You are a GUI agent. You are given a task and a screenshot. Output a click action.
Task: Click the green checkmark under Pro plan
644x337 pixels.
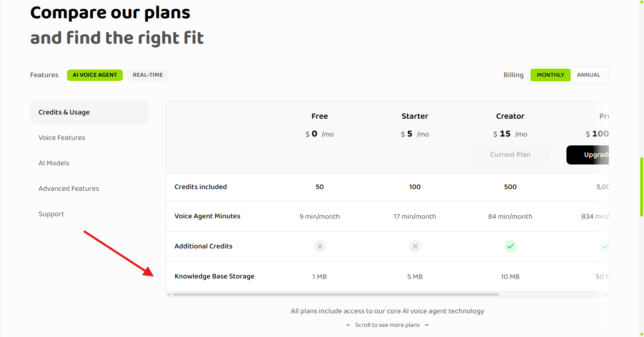605,246
